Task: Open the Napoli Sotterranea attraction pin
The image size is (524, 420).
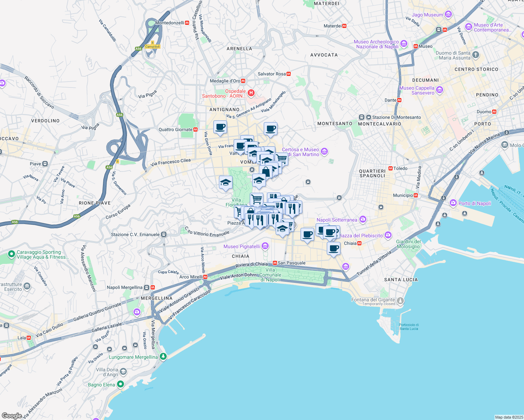Action: (x=363, y=220)
